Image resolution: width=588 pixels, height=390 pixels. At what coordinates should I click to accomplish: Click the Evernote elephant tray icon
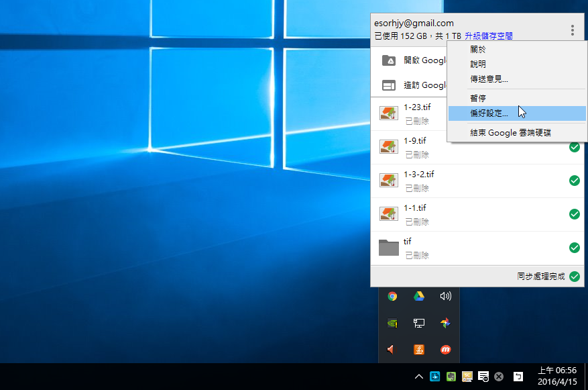(x=451, y=377)
